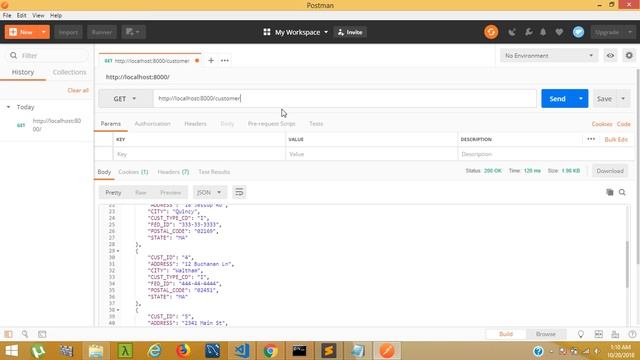Open the New button dropdown arrow
Image resolution: width=640 pixels, height=360 pixels.
[43, 32]
